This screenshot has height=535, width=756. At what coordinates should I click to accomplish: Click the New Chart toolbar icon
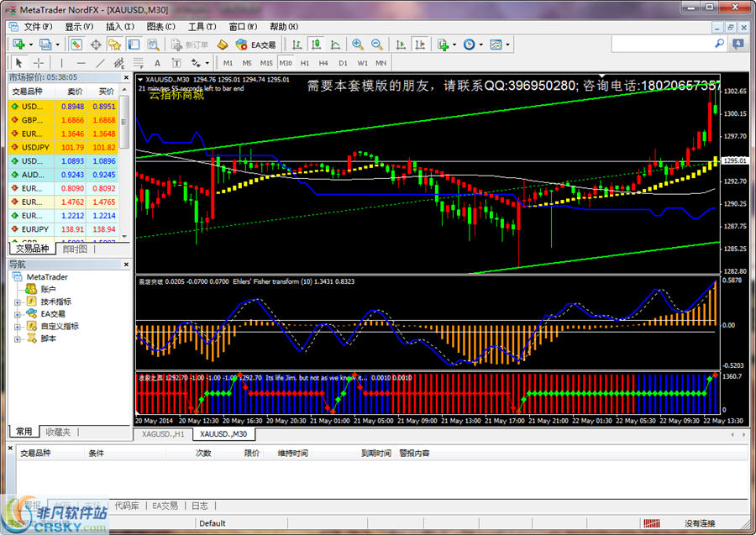coord(18,45)
